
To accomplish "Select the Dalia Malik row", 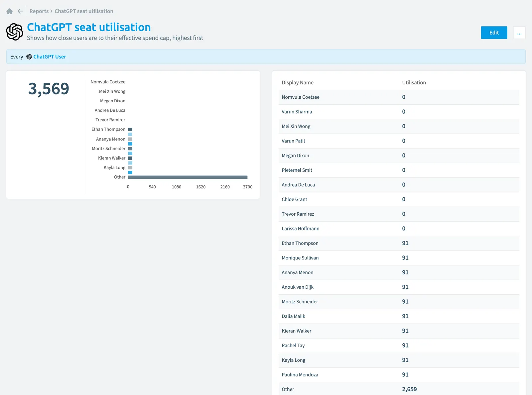I will pyautogui.click(x=399, y=317).
